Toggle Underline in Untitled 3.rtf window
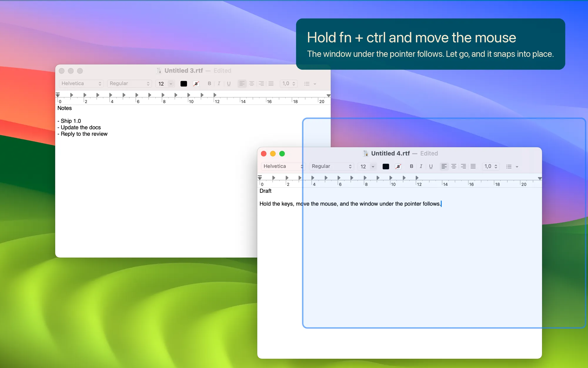The width and height of the screenshot is (588, 368). (x=229, y=84)
